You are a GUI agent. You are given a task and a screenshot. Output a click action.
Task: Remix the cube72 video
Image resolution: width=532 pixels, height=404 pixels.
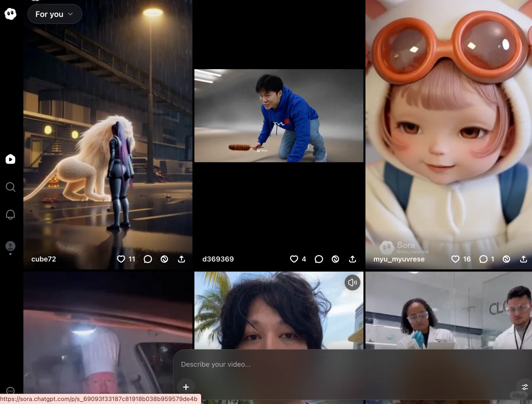164,259
